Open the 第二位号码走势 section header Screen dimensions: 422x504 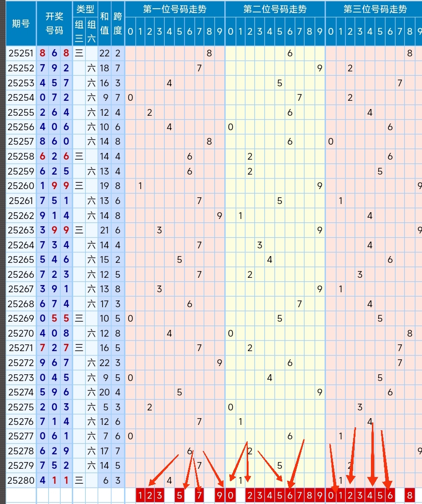tap(275, 9)
